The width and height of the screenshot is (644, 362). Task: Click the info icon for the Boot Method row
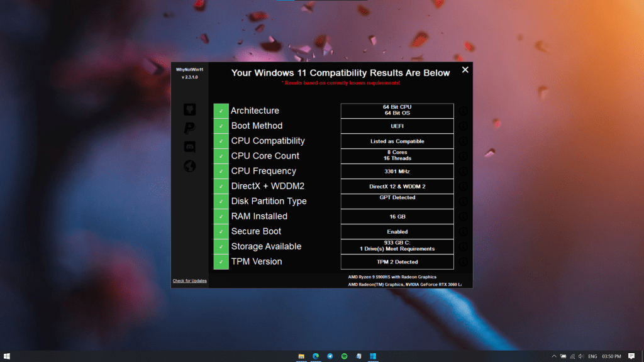[x=464, y=126]
